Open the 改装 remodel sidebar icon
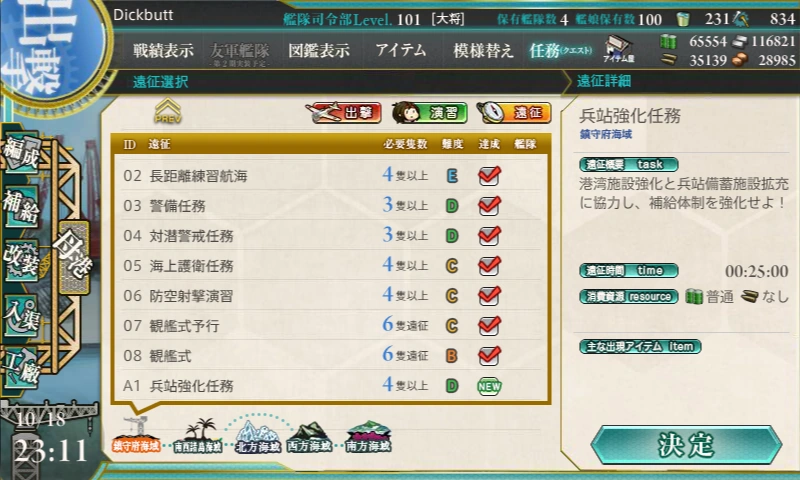Viewport: 800px width, 480px height. point(21,261)
